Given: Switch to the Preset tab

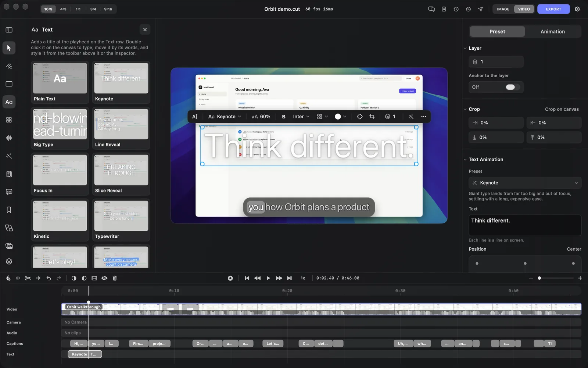Looking at the screenshot, I should (497, 32).
